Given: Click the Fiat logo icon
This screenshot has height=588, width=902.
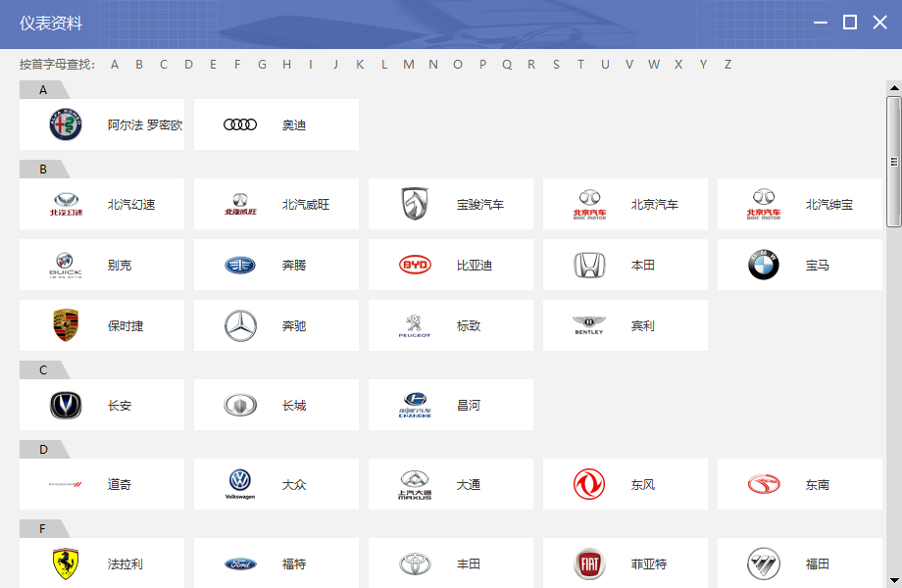Looking at the screenshot, I should point(589,563).
